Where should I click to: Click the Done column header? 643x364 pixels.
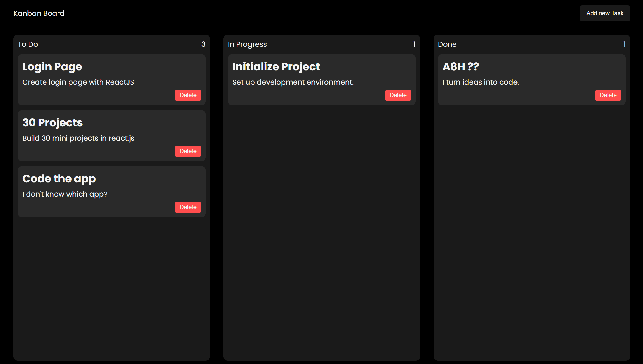447,44
